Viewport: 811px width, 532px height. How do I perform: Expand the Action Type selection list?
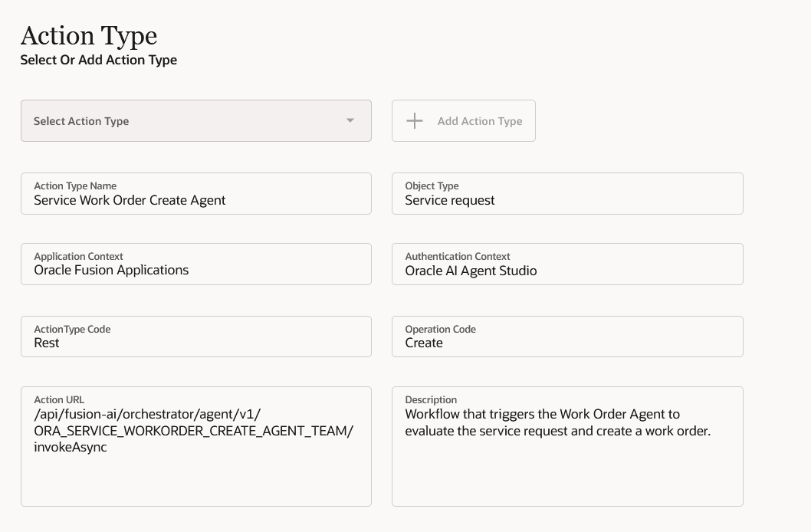(195, 120)
